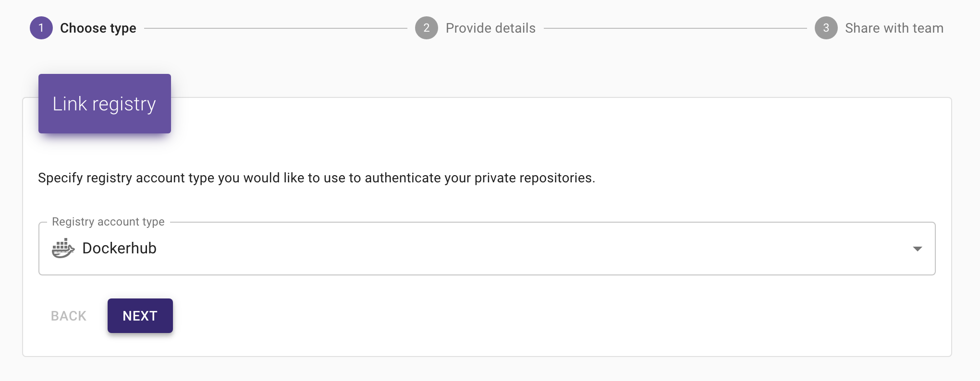Click the NEXT button
Image resolution: width=980 pixels, height=381 pixels.
tap(140, 315)
